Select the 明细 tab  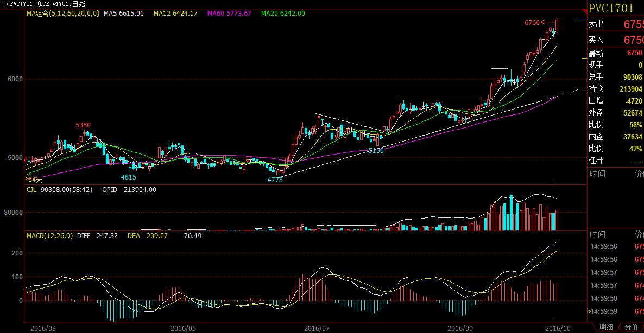606,327
